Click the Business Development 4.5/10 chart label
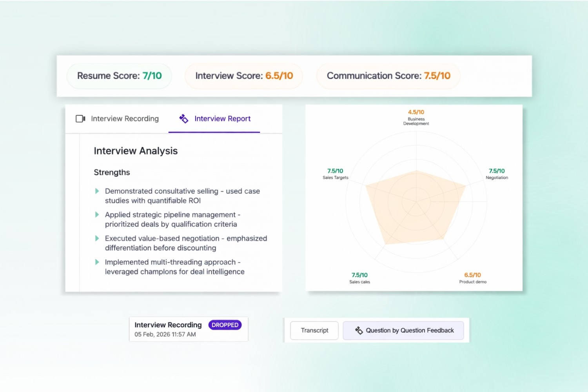 [x=416, y=117]
